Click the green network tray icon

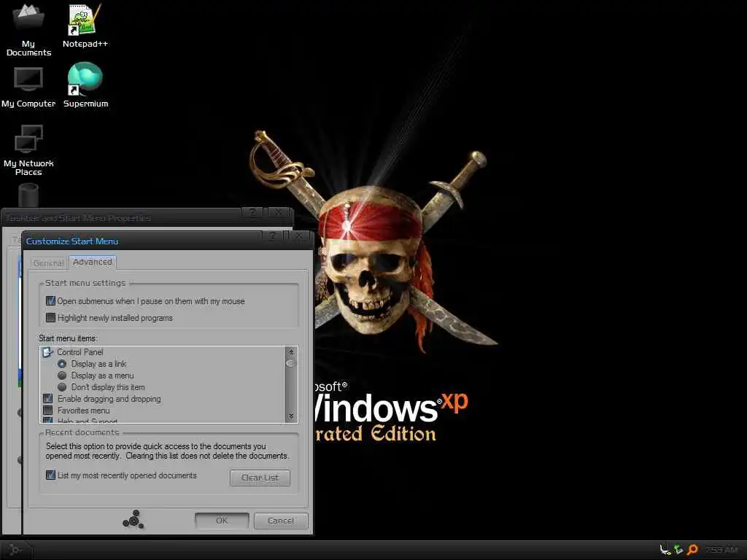coord(679,550)
